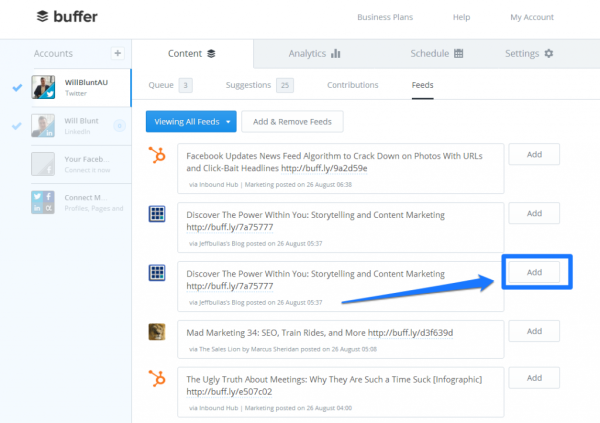Click the Buffer logo
The width and height of the screenshot is (600, 423).
tap(67, 16)
